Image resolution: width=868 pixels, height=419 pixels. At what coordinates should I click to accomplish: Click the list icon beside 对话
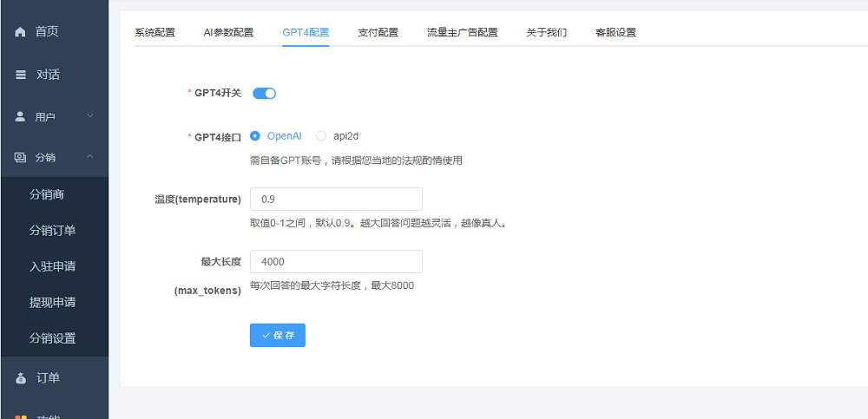(21, 75)
